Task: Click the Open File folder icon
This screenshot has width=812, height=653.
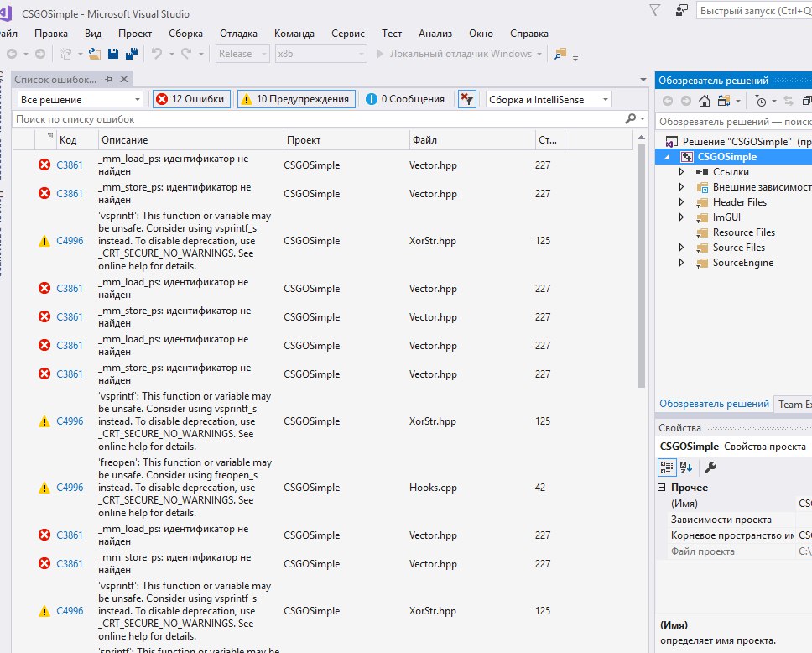Action: [x=95, y=54]
